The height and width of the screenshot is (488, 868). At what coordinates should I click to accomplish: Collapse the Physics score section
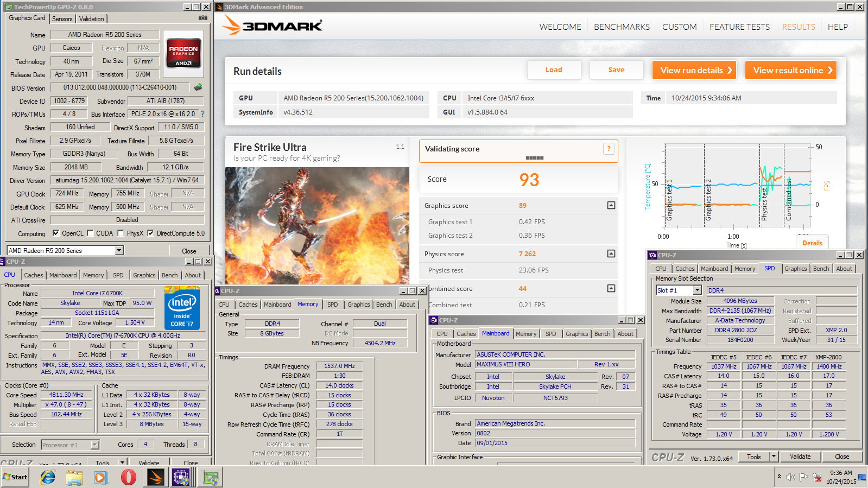(x=611, y=253)
